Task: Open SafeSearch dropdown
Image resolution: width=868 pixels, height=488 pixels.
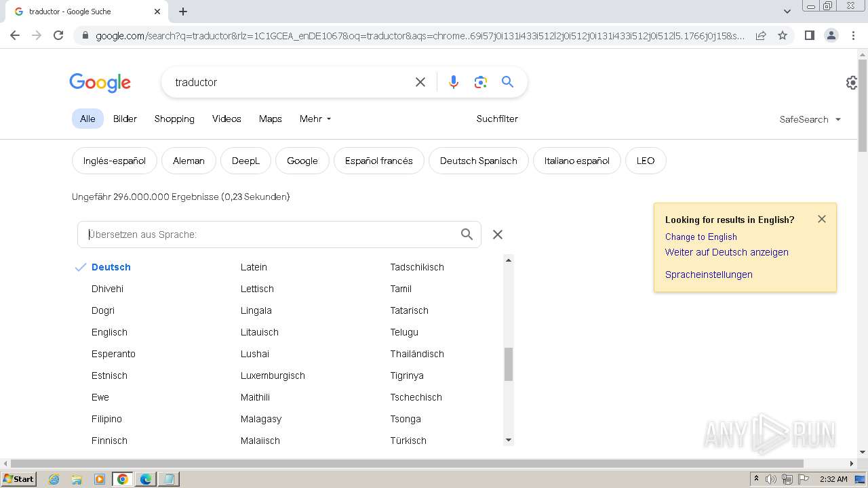Action: click(810, 119)
